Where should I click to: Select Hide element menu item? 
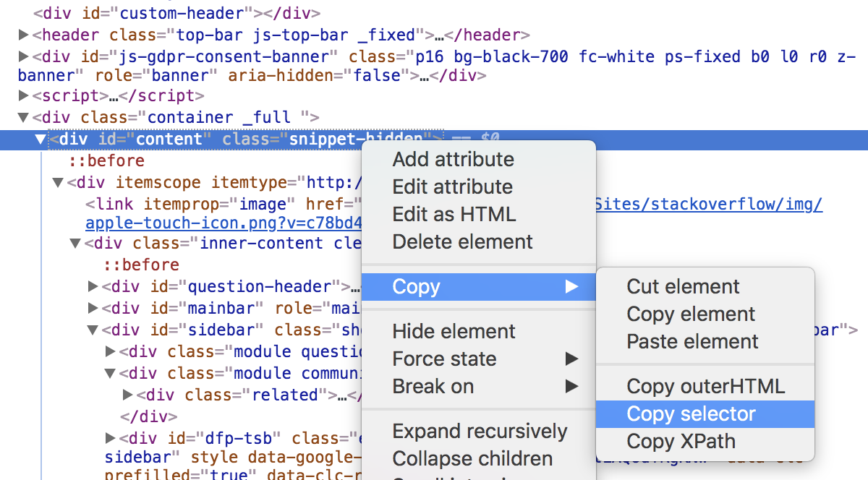click(454, 332)
